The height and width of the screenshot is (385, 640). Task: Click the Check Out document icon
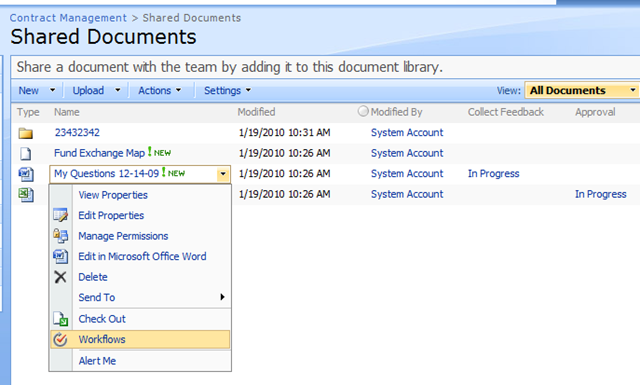point(60,319)
